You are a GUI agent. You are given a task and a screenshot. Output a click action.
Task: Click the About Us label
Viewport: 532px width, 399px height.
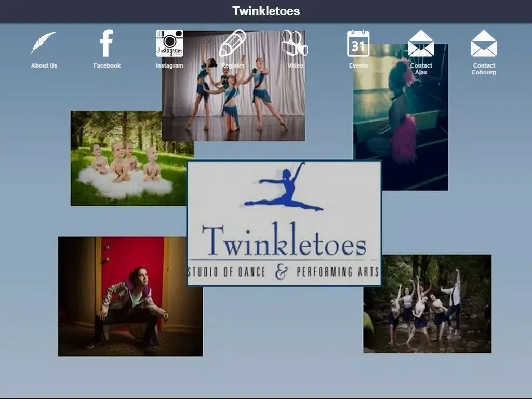point(44,65)
